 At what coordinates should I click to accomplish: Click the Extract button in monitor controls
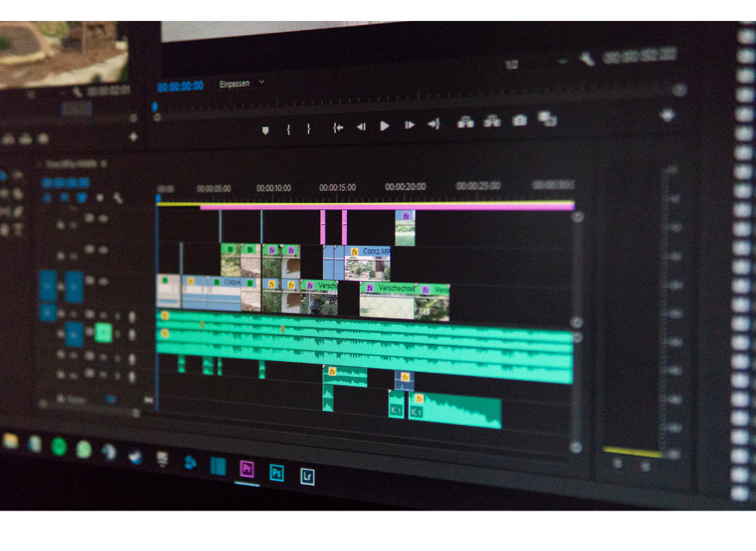pyautogui.click(x=492, y=121)
